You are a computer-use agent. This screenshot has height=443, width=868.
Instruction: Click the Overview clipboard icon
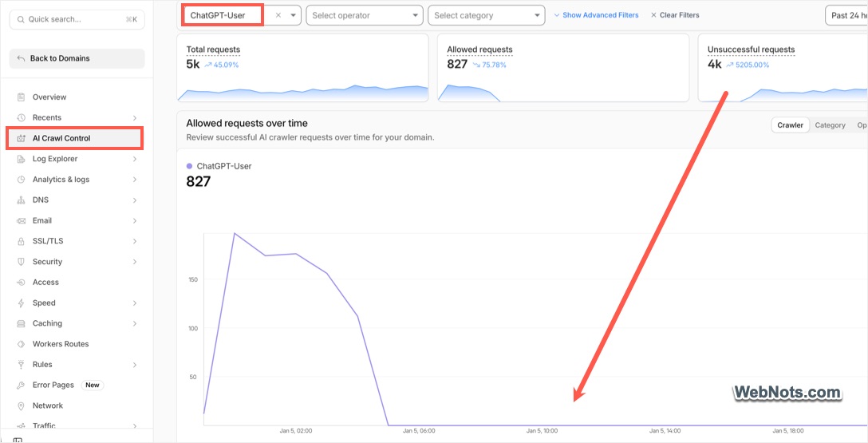(21, 97)
